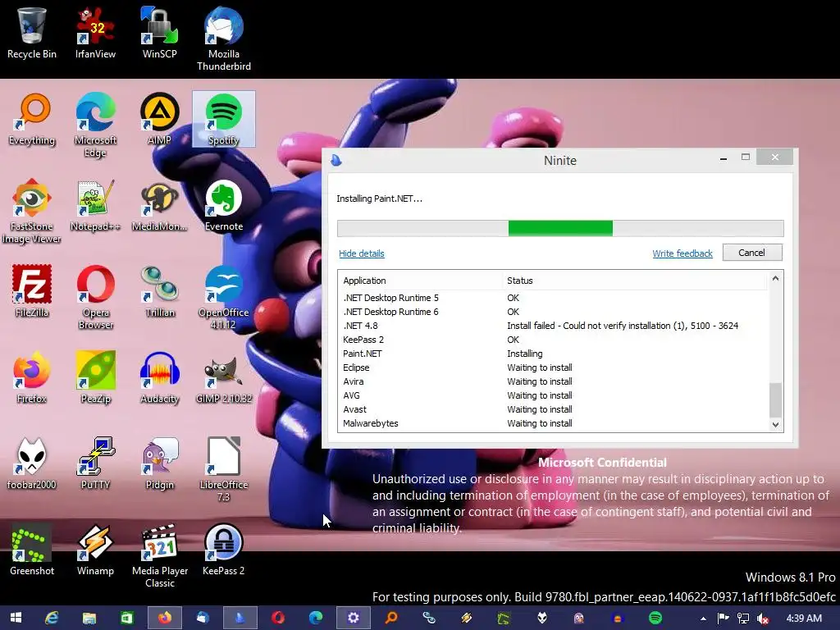Select the LibreOffice 7.3 desktop shortcut

point(224,470)
